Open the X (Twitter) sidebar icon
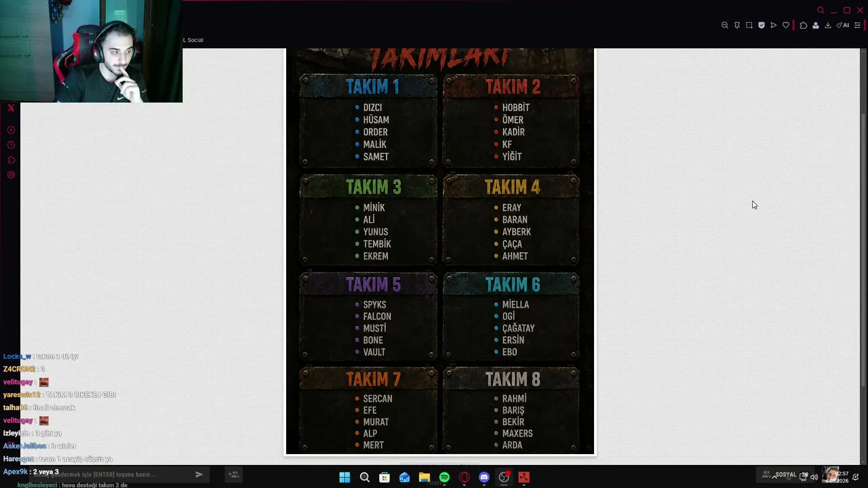This screenshot has width=868, height=488. pyautogui.click(x=11, y=108)
